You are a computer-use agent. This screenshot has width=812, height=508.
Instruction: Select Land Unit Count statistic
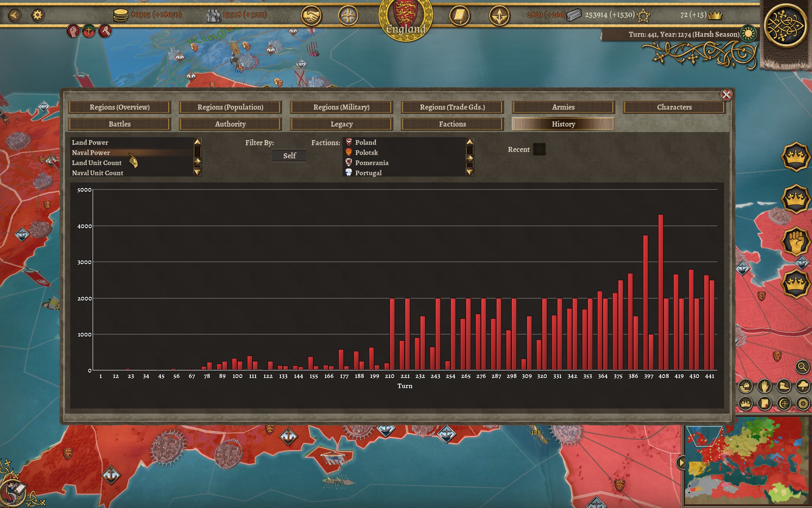tap(132, 163)
